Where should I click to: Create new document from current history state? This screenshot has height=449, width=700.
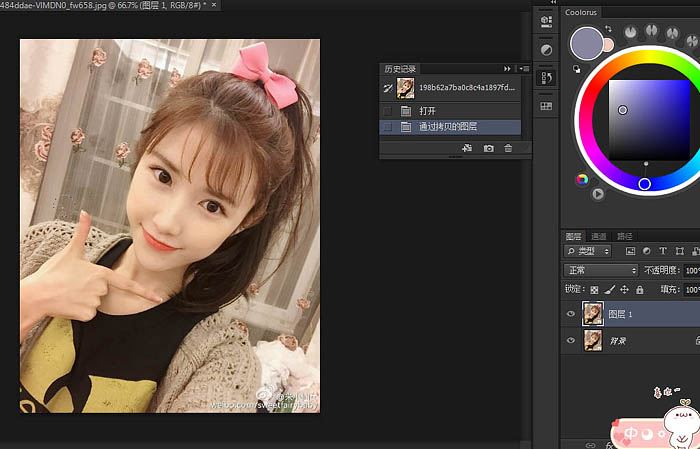tap(467, 148)
